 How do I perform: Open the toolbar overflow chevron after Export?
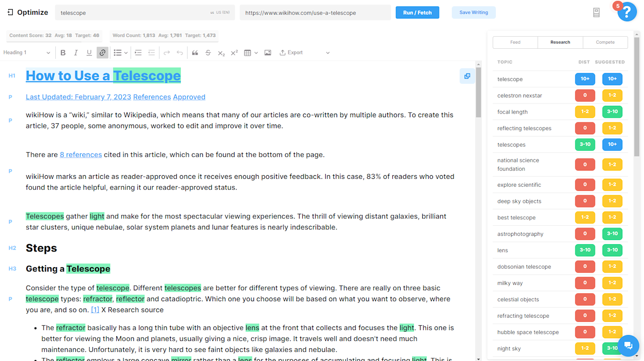coord(328,53)
